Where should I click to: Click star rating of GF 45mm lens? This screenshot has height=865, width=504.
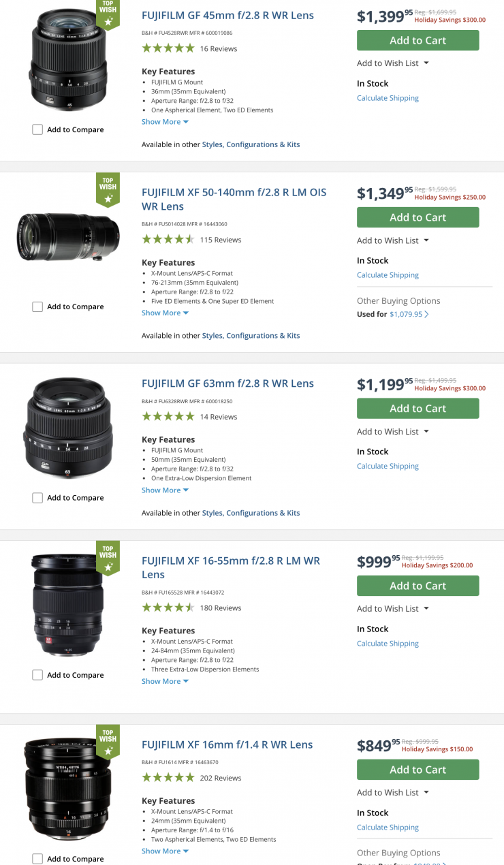168,48
